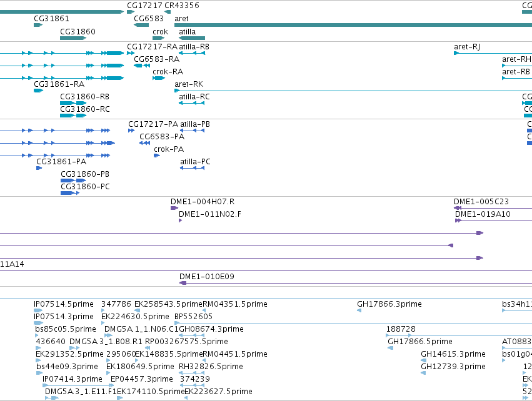This screenshot has width=532, height=401.
Task: Select protein CG17217-PA
Action: coord(131,131)
